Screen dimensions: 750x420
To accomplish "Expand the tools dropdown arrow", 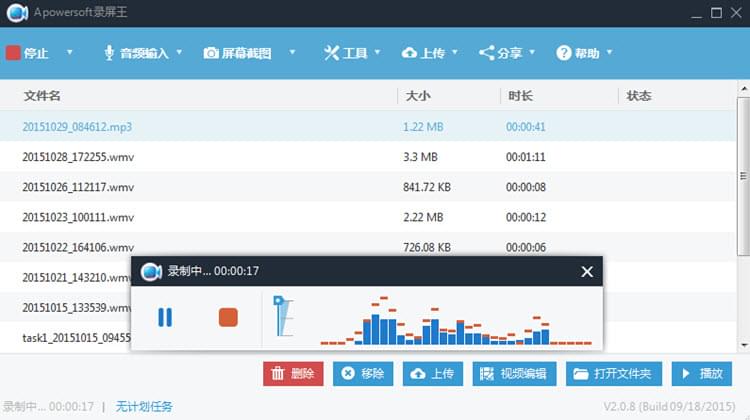I will [x=377, y=52].
